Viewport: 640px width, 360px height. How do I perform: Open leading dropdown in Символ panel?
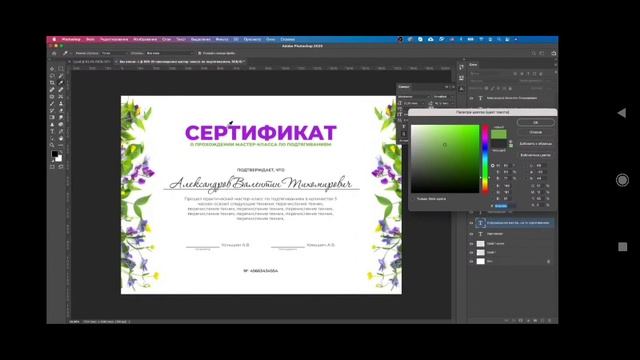pyautogui.click(x=443, y=104)
